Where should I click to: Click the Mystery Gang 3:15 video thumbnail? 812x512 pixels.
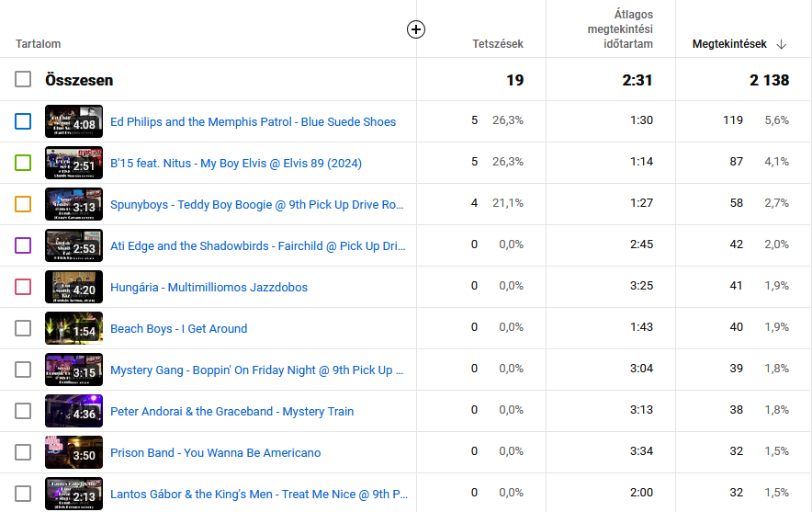pyautogui.click(x=73, y=370)
